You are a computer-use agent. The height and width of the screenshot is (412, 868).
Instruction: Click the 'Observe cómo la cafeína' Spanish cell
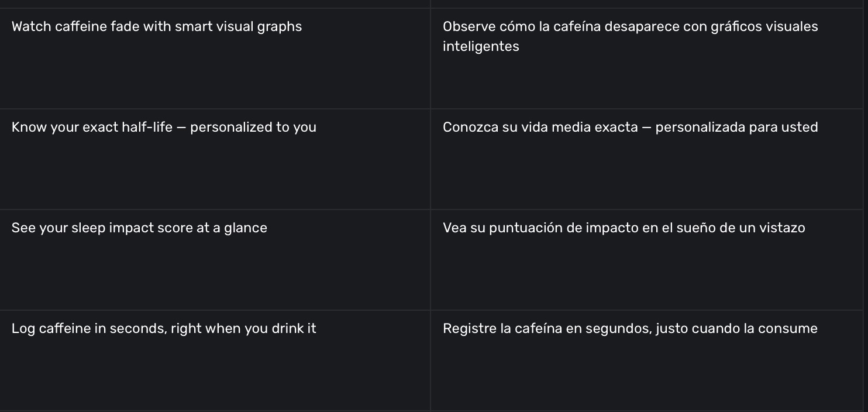(x=630, y=27)
